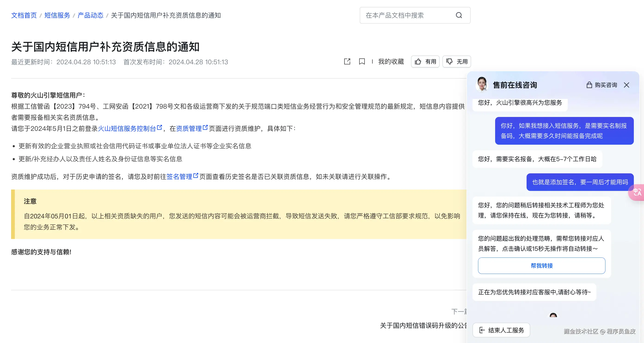Click the share/export document icon
Viewport: 644px width, 343px height.
(347, 61)
